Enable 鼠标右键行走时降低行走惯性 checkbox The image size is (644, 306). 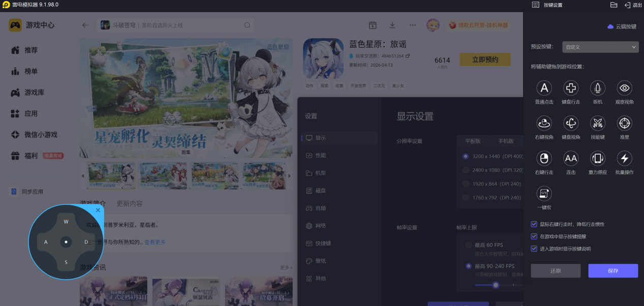(534, 224)
